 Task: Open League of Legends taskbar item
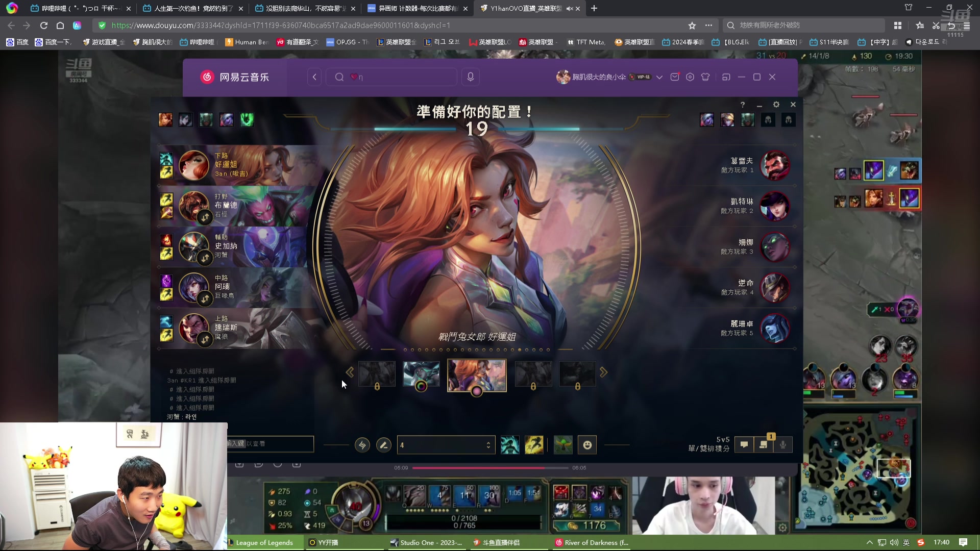pos(265,542)
